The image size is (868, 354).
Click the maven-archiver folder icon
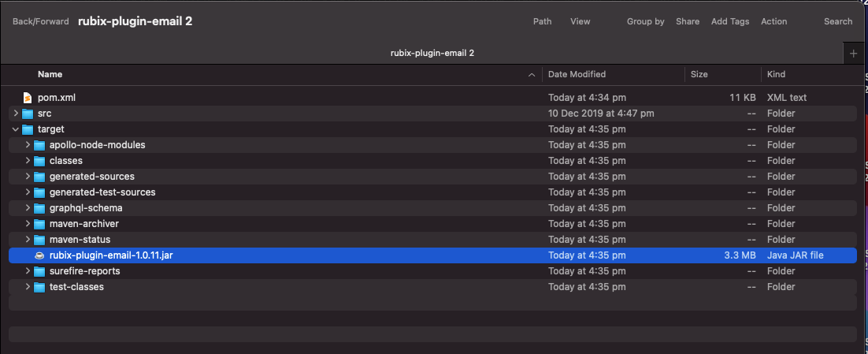click(39, 224)
